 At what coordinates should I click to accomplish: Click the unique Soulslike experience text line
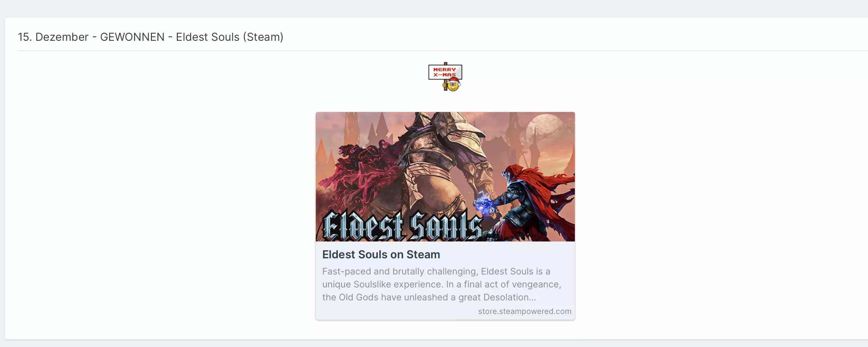click(x=441, y=284)
